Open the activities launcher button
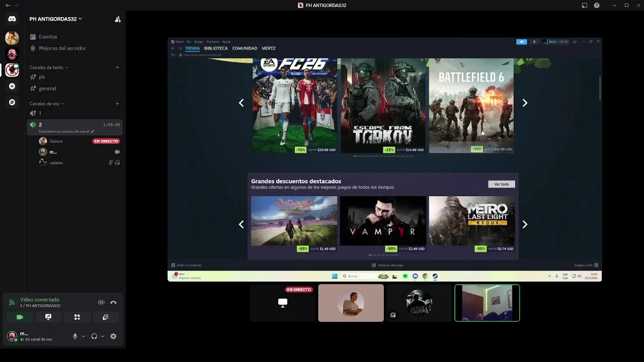Image resolution: width=644 pixels, height=362 pixels. pos(77,317)
